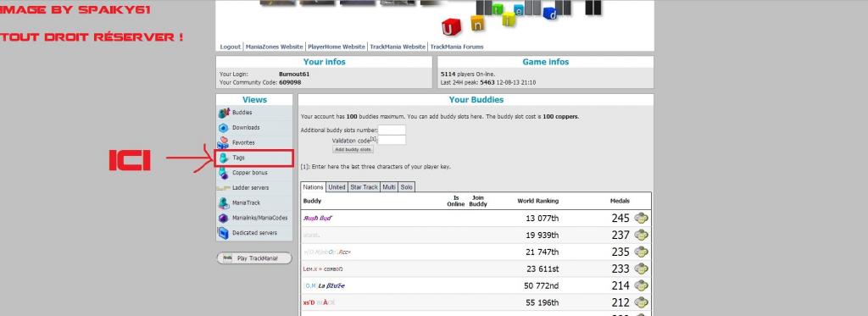Image resolution: width=868 pixels, height=316 pixels.
Task: Open the Manialinks/ManiaCodes icon
Action: (x=223, y=218)
